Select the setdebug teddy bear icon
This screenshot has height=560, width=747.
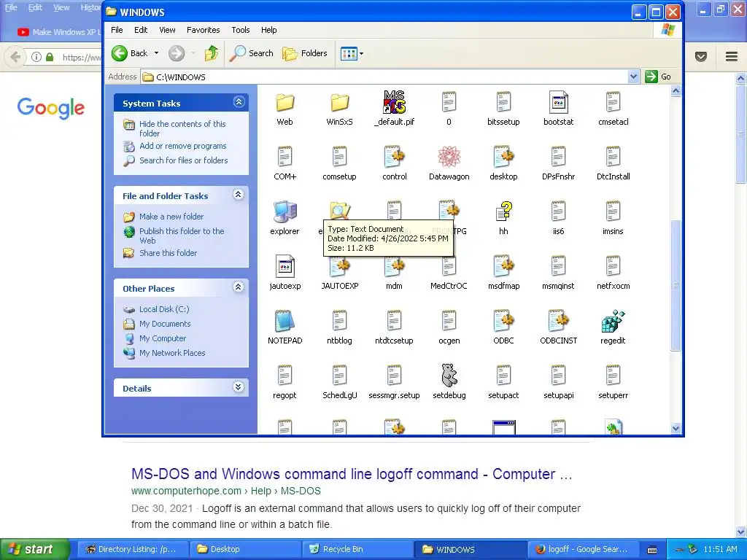[449, 376]
